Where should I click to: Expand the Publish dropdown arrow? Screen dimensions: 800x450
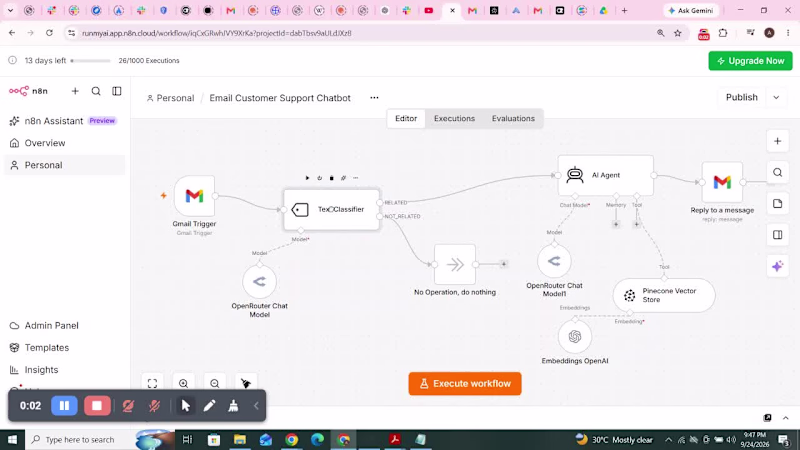(776, 97)
